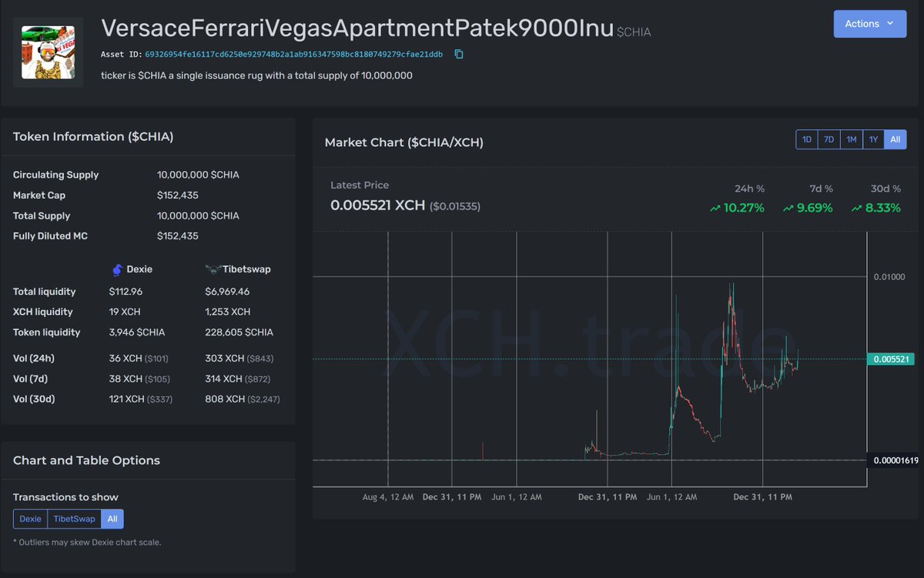Image resolution: width=924 pixels, height=578 pixels.
Task: Click the Latest Price 0.005521 XCH value
Action: point(377,205)
